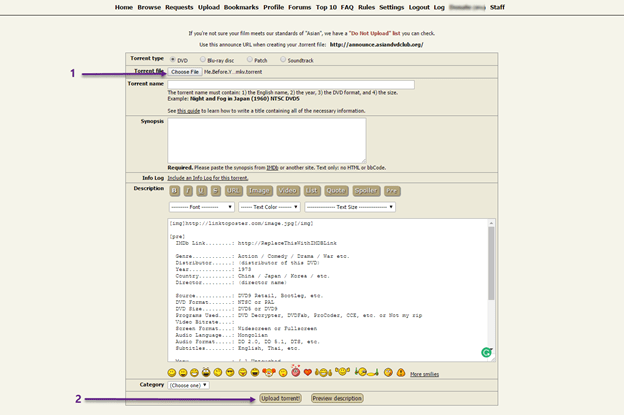Click the Underline formatting button
The image size is (624, 415).
coord(203,189)
